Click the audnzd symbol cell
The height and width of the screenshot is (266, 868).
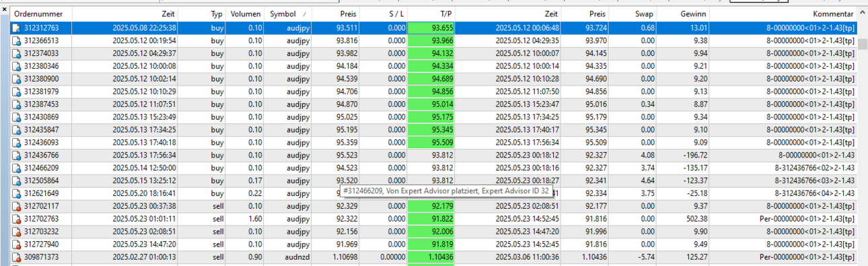click(x=297, y=258)
